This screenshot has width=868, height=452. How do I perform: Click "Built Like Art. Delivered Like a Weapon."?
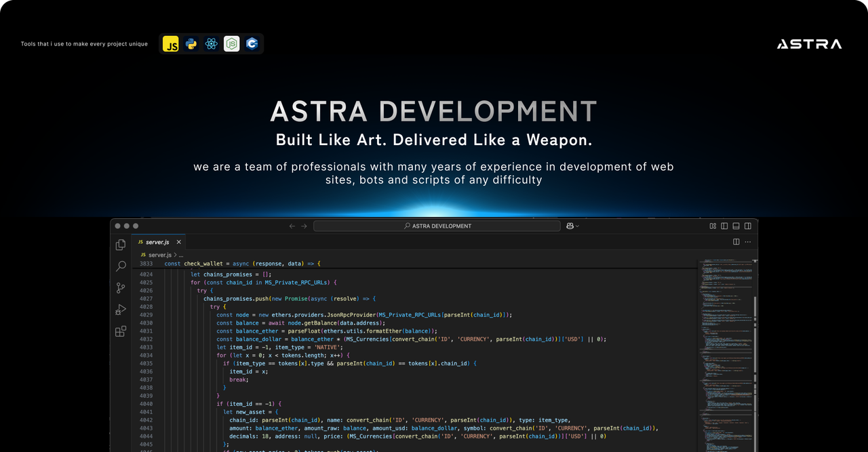point(434,140)
